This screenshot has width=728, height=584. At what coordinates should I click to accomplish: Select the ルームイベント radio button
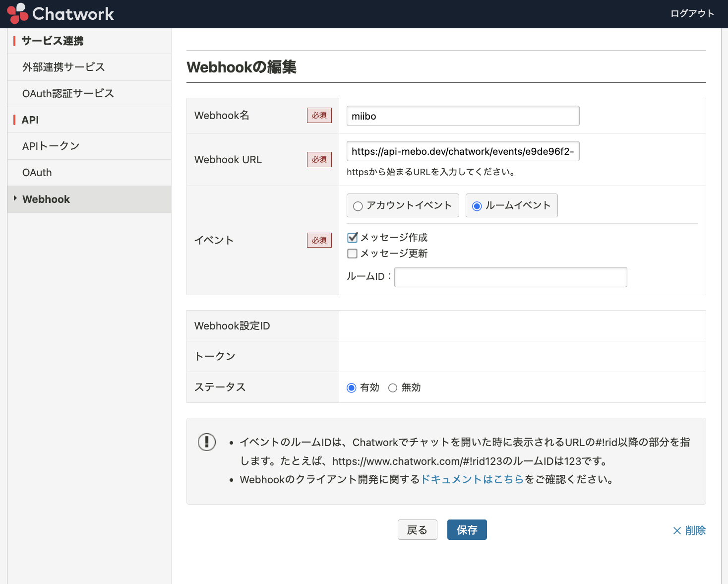click(477, 206)
